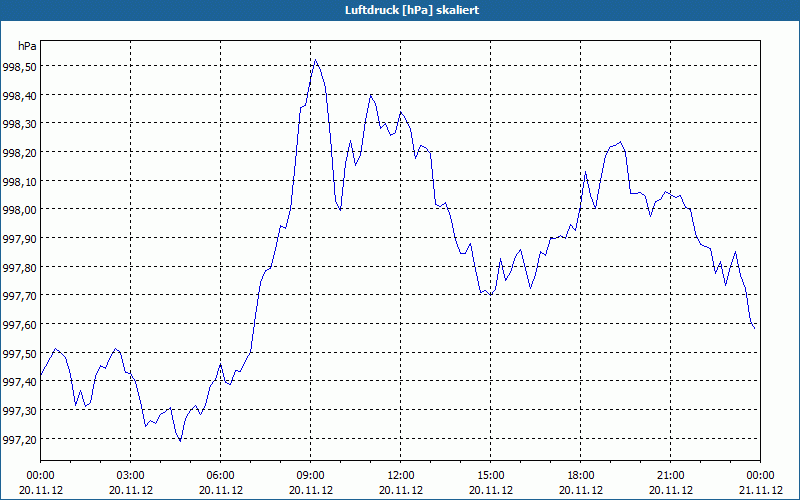The height and width of the screenshot is (500, 800).
Task: Select the 997,80 y-axis value
Action: 18,267
